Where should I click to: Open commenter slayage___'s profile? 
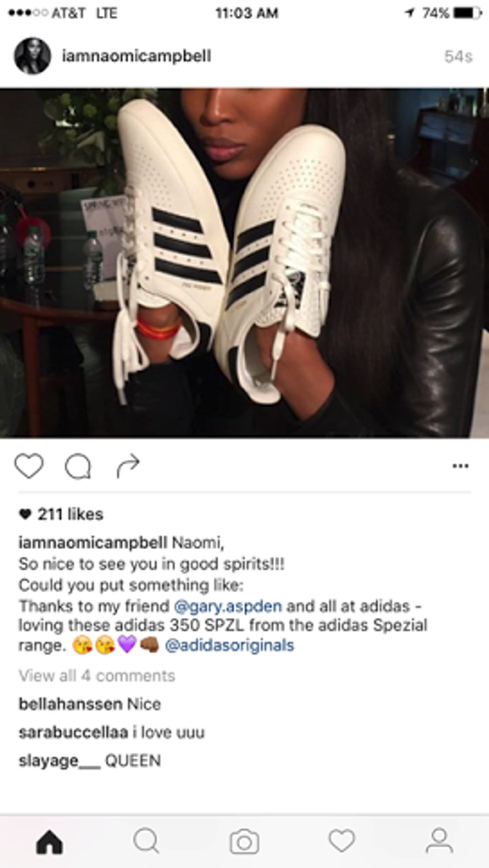59,761
